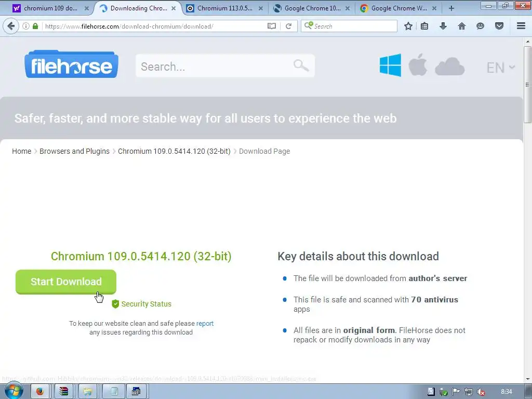Switch to the Downloading Chromium tab
Viewport: 532px width, 399px height.
[138, 8]
